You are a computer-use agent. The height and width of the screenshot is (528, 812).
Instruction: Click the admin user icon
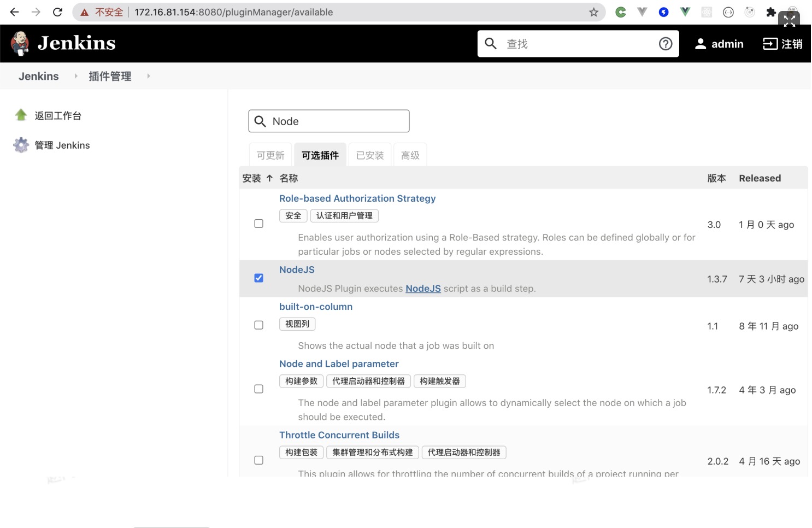click(701, 44)
